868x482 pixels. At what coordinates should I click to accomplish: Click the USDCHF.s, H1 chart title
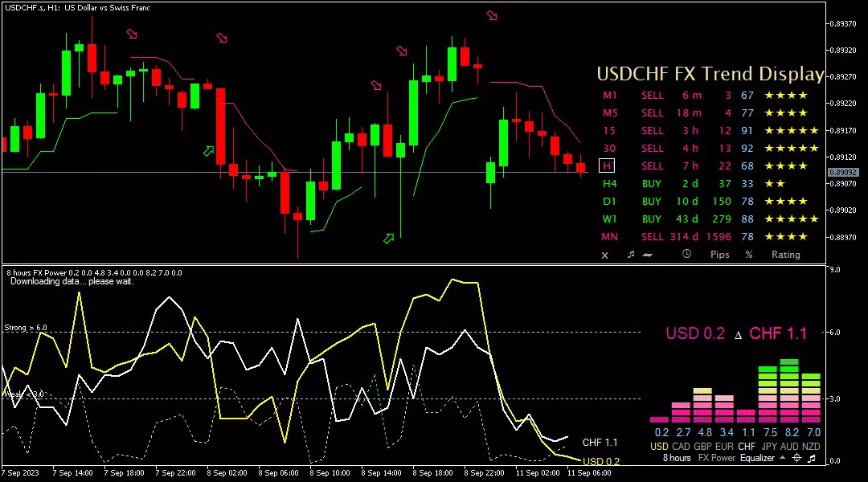[x=77, y=8]
